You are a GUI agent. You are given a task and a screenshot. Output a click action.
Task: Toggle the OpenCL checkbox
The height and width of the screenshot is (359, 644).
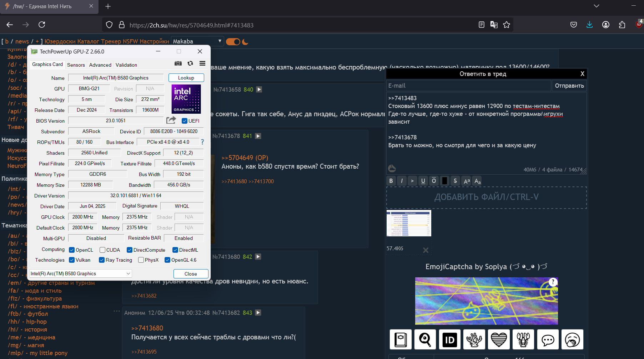72,250
